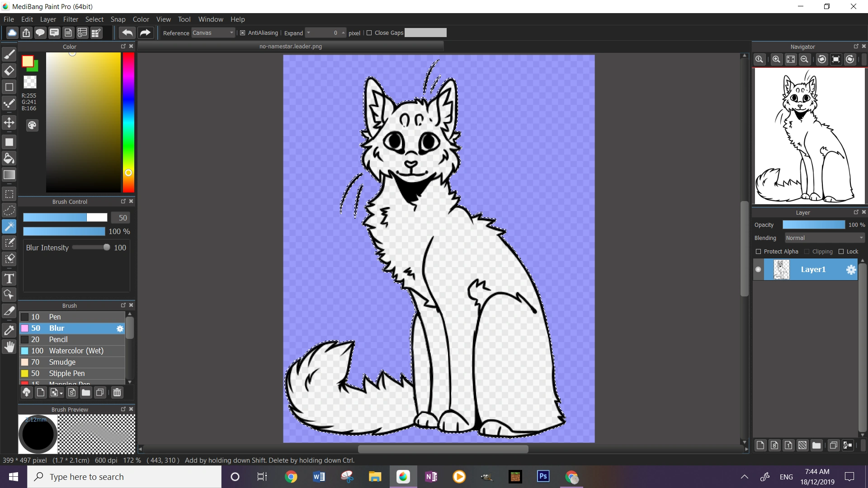
Task: Expand the Expand pixel dropdown
Action: click(x=309, y=33)
